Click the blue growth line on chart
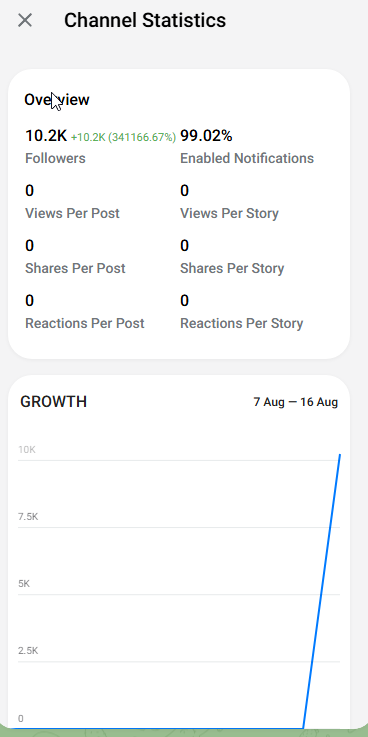The width and height of the screenshot is (368, 737). [321, 591]
